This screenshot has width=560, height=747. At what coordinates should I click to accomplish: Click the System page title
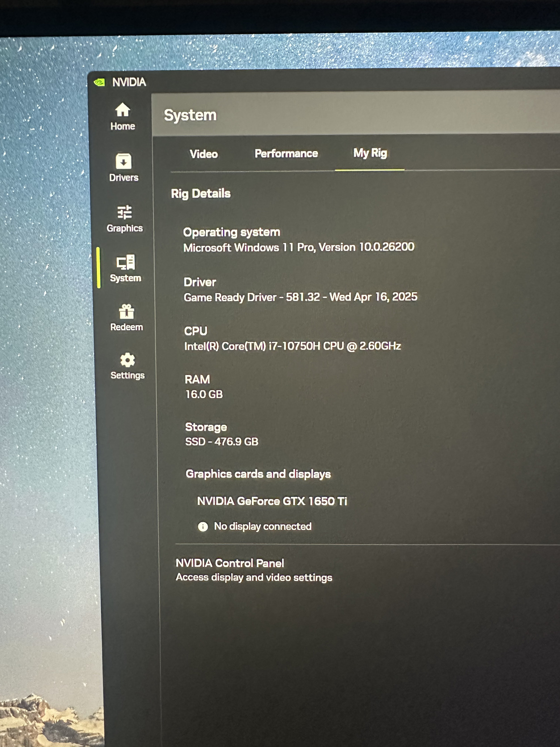190,115
